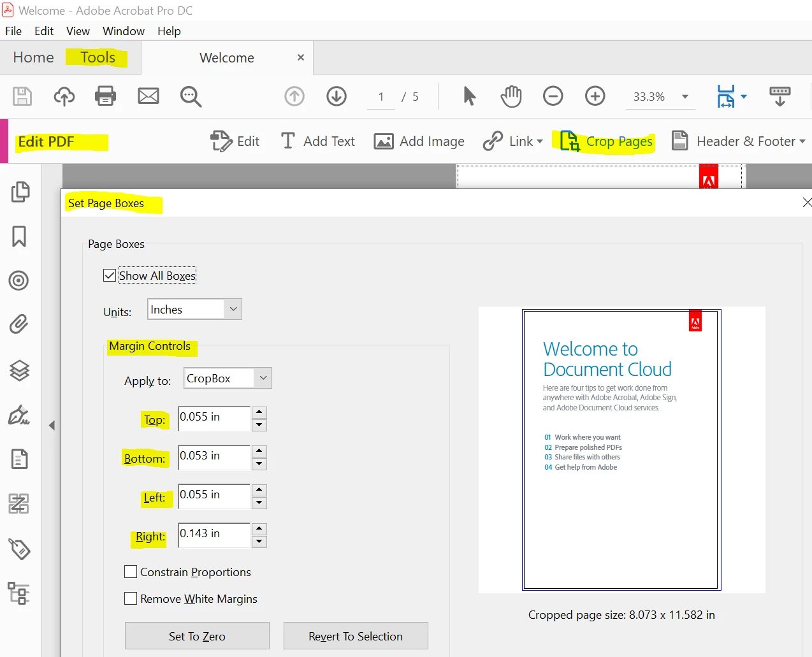This screenshot has width=812, height=657.
Task: Decrease the Bottom margin with the down arrow
Action: [x=259, y=464]
